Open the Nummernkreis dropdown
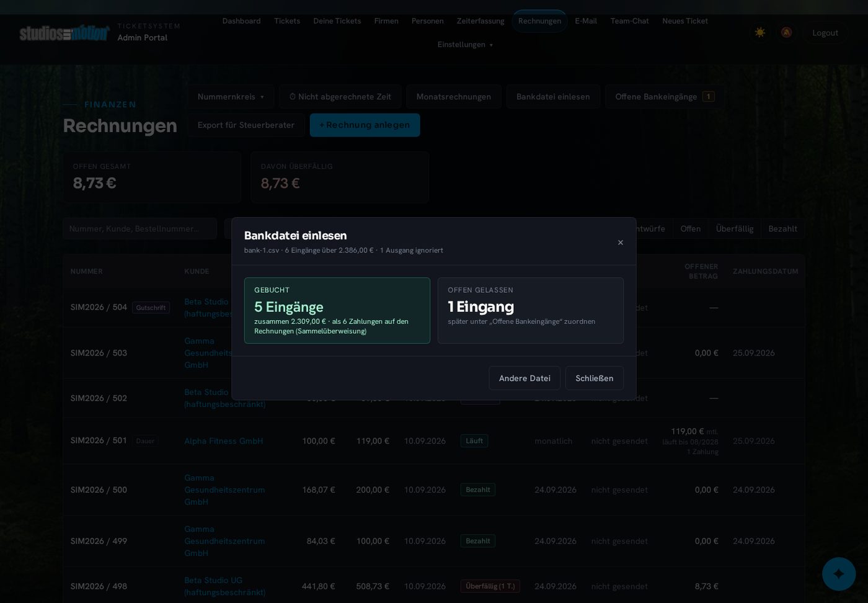The image size is (868, 603). [231, 97]
